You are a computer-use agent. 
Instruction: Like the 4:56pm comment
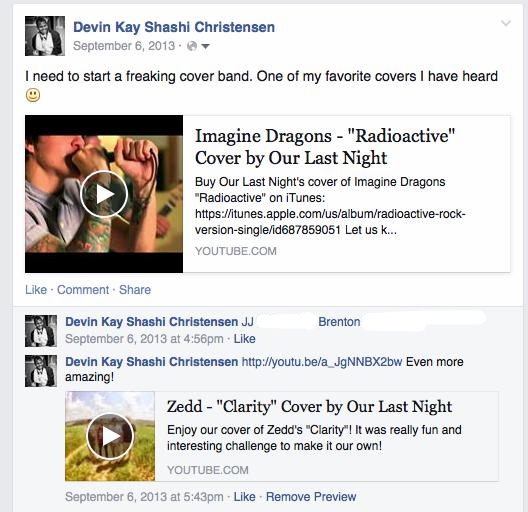[245, 339]
